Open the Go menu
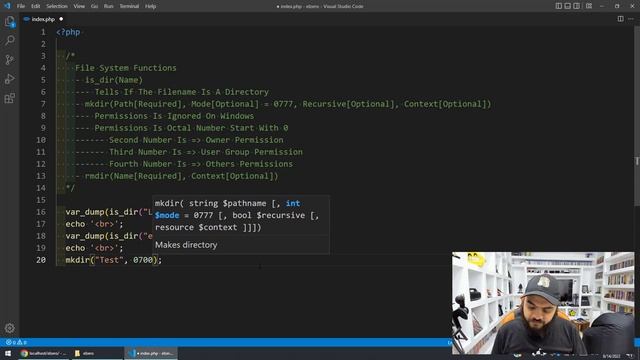 coord(94,6)
